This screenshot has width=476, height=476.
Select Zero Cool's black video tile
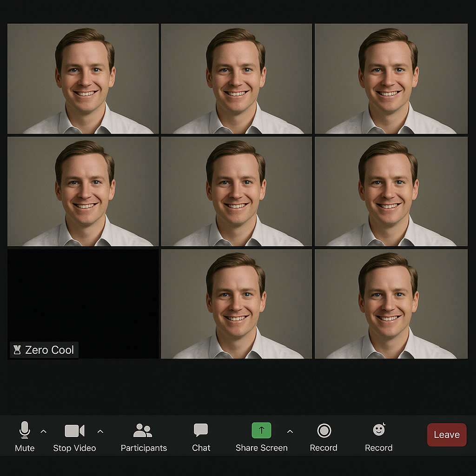tap(83, 304)
